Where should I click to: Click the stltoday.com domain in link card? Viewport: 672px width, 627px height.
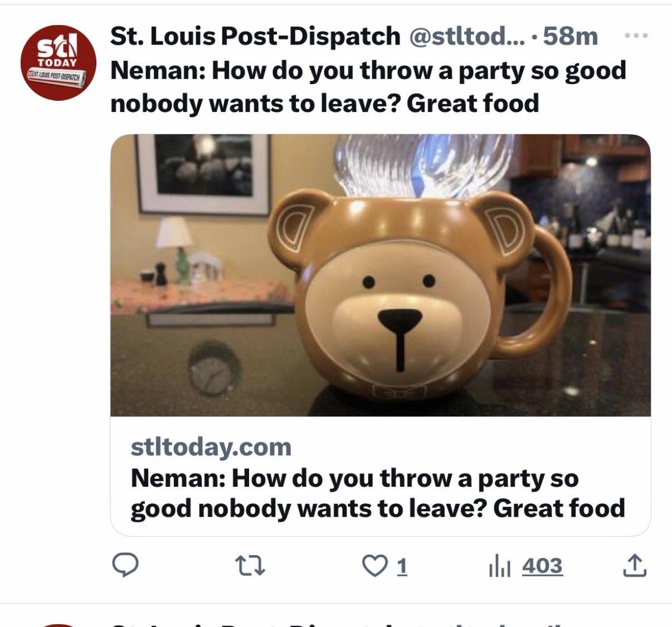point(211,447)
